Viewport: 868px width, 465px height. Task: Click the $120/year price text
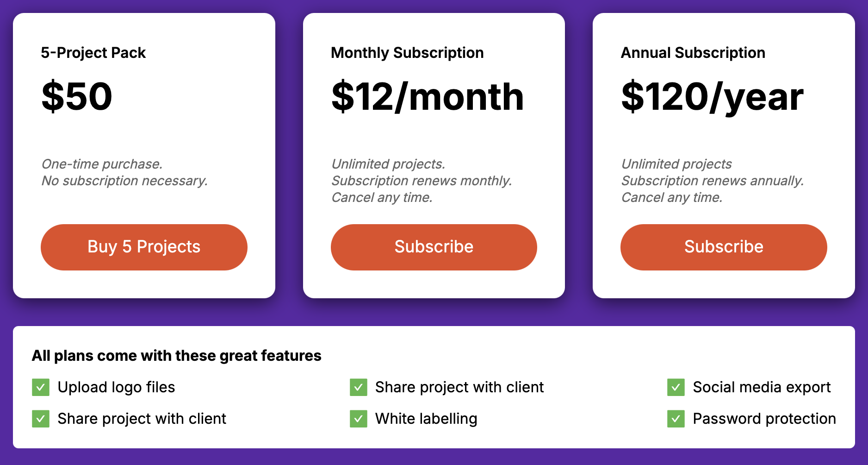coord(712,96)
